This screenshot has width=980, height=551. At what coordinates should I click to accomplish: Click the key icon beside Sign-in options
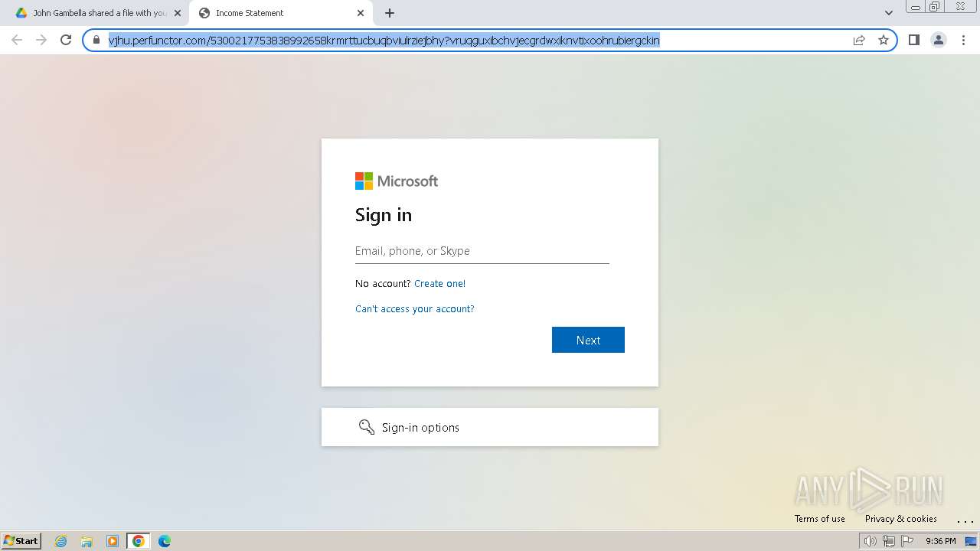point(367,427)
